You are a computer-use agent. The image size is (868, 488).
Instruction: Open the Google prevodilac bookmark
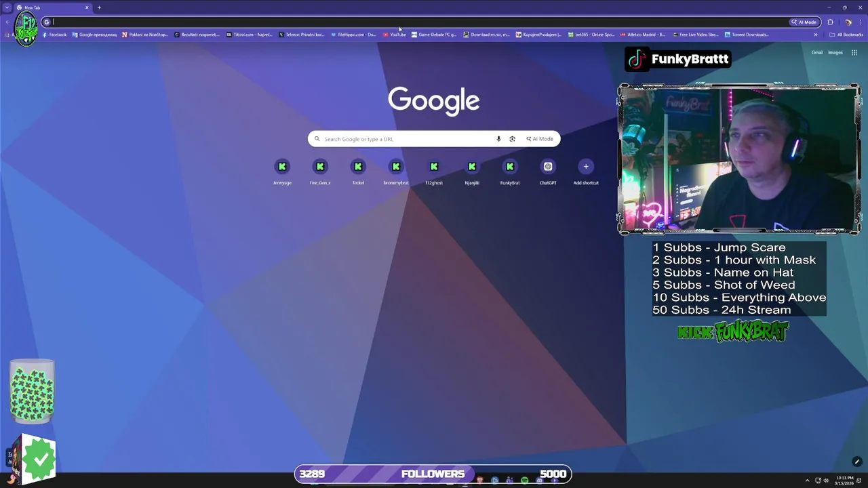pyautogui.click(x=94, y=35)
